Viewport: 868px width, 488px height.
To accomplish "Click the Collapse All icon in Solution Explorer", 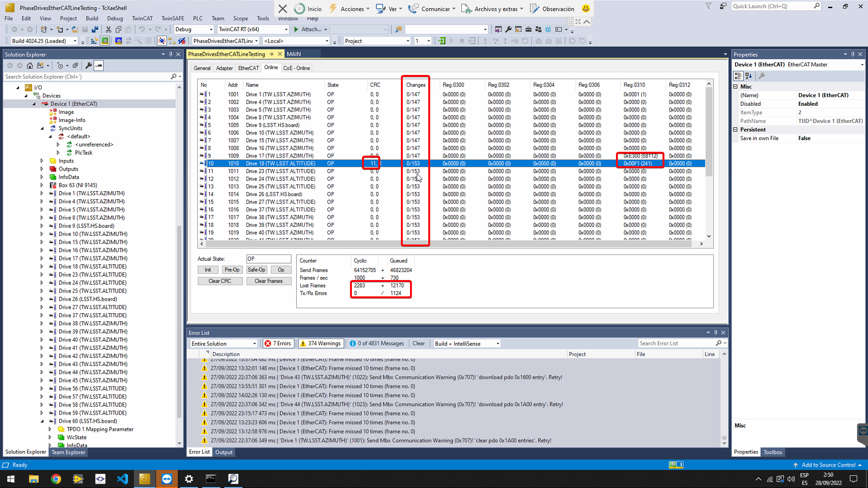I will [75, 65].
